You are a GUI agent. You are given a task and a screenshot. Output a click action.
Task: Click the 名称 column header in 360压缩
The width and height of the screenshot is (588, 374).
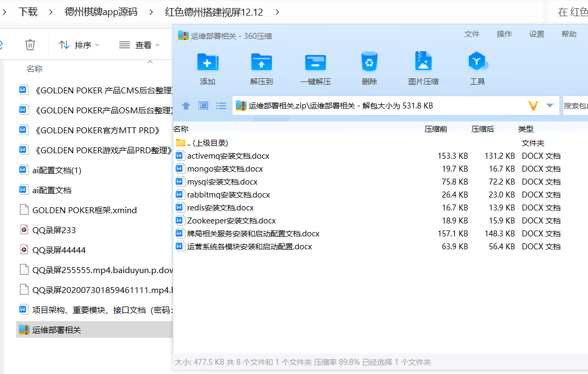181,129
